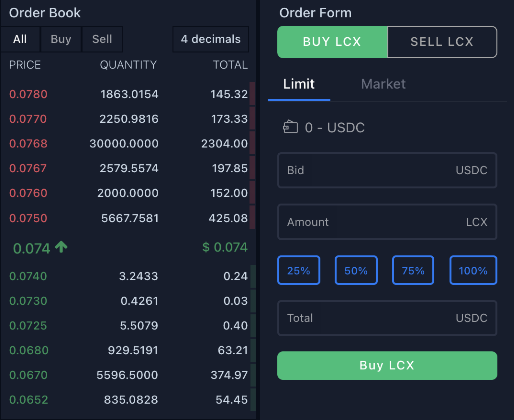Image resolution: width=514 pixels, height=420 pixels.
Task: Switch to BUY LCX side
Action: (x=332, y=42)
